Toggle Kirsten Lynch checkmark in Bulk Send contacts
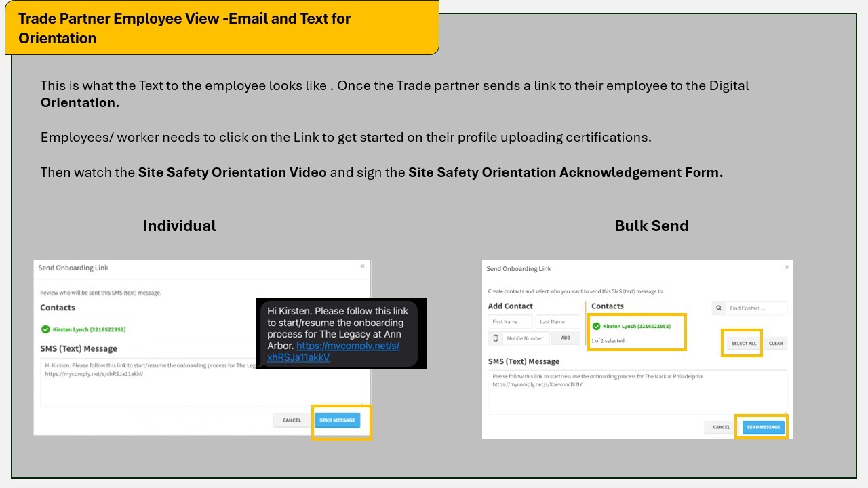 [x=597, y=326]
